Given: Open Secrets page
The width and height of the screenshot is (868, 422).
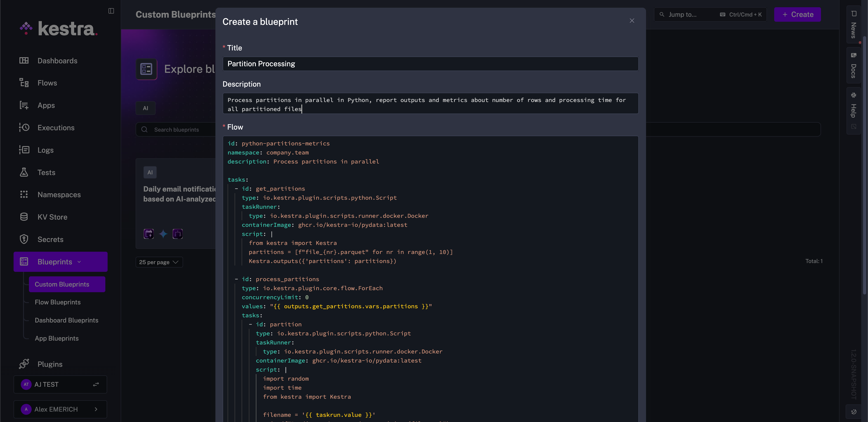Looking at the screenshot, I should (x=50, y=239).
